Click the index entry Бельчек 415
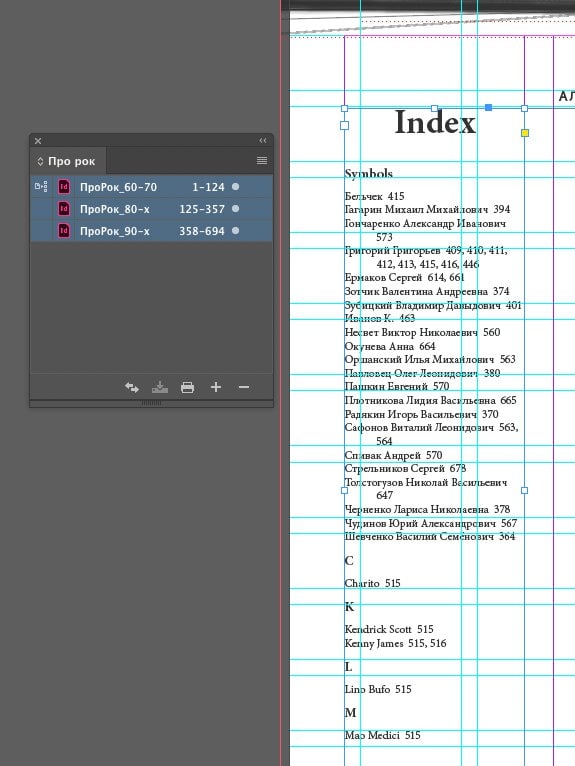Screen dimensions: 575x766 coord(375,196)
